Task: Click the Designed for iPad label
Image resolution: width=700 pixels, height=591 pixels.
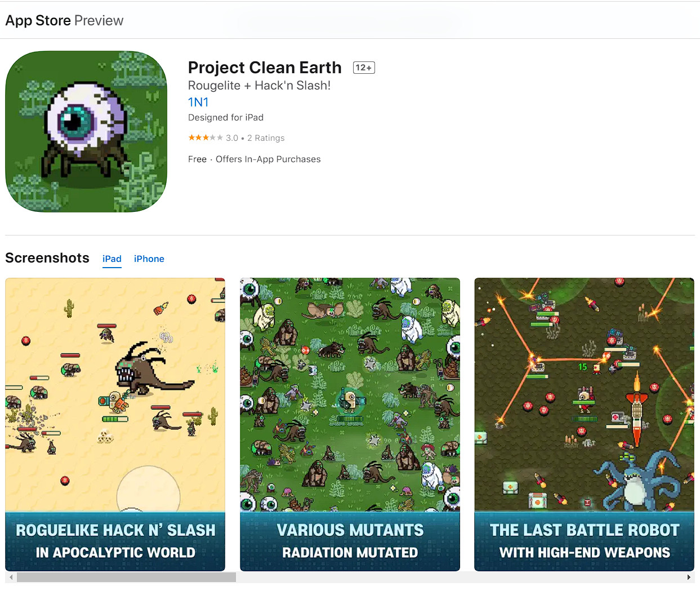Action: click(226, 117)
